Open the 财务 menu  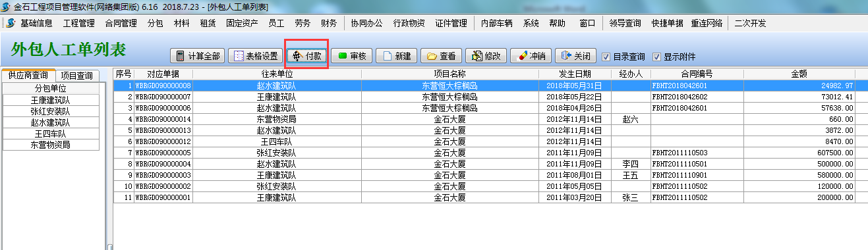tap(329, 23)
